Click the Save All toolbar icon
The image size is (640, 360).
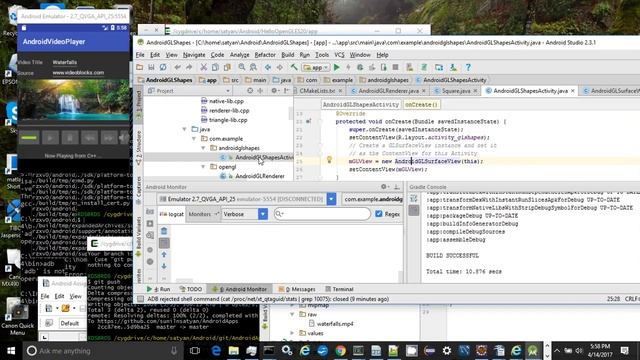point(151,67)
